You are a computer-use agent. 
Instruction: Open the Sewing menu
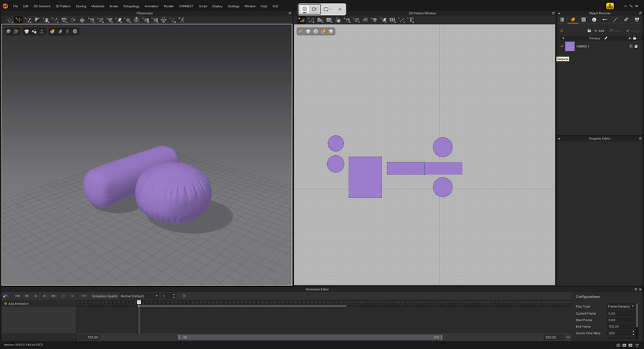pos(81,6)
